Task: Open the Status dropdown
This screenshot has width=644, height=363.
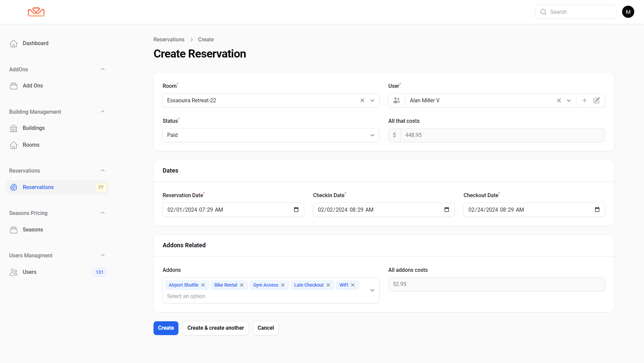Action: click(x=271, y=135)
